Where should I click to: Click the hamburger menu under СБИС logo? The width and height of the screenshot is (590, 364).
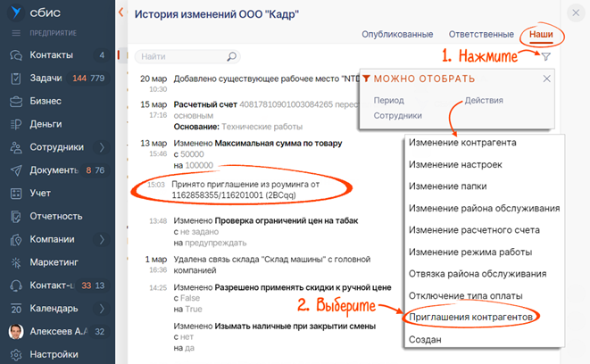click(16, 33)
